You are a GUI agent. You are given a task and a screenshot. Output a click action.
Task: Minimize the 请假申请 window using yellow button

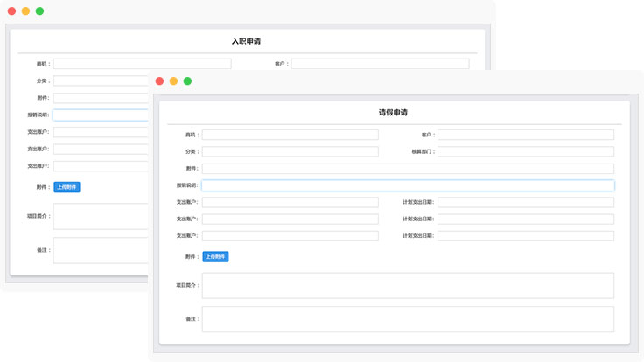tap(173, 81)
